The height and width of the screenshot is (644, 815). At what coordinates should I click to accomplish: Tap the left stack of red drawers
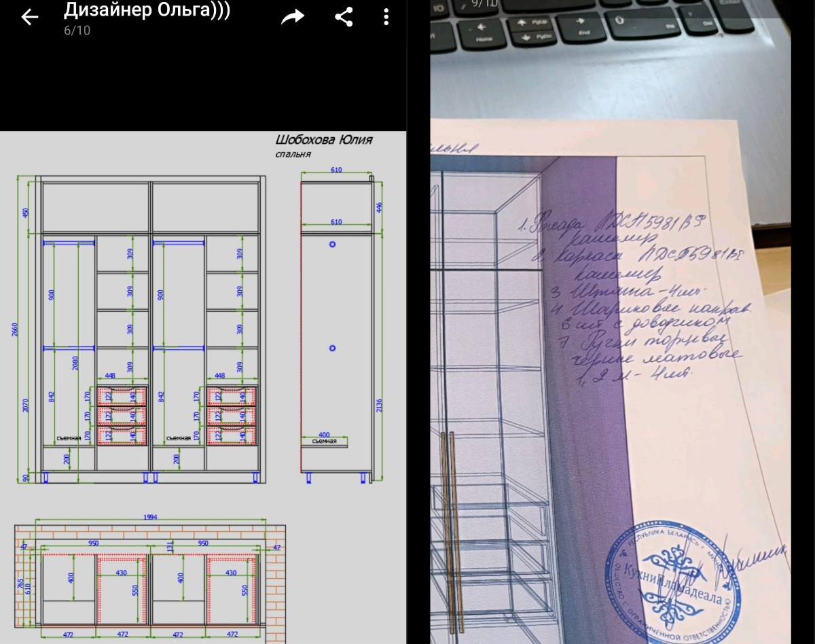pyautogui.click(x=122, y=416)
